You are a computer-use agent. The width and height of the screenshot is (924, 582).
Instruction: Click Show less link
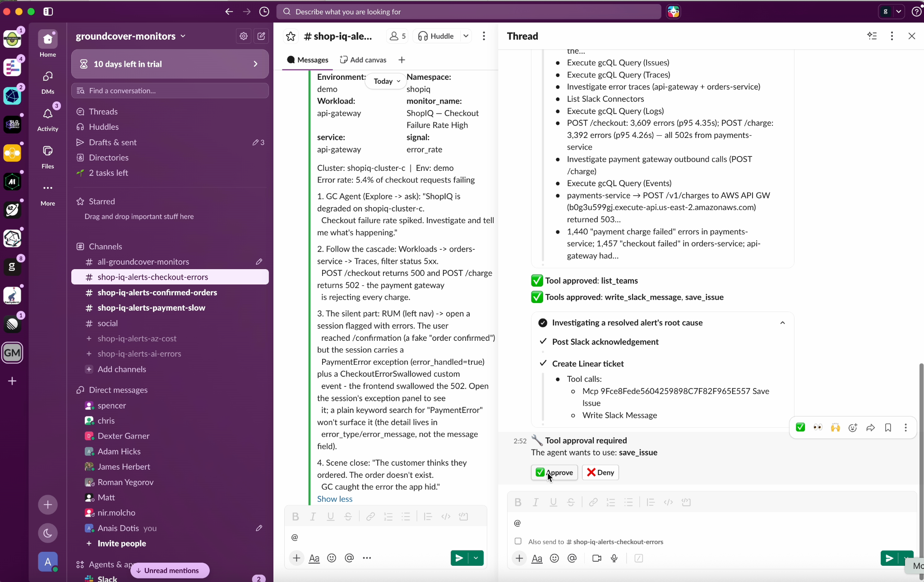coord(335,499)
